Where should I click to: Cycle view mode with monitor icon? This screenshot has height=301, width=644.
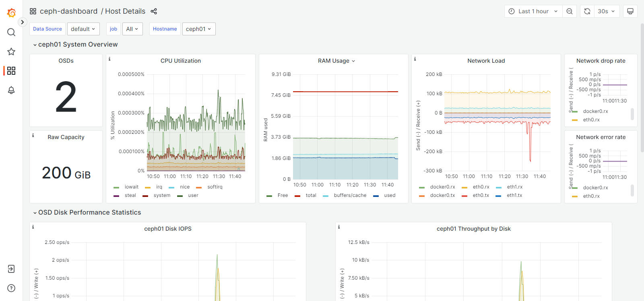[630, 11]
